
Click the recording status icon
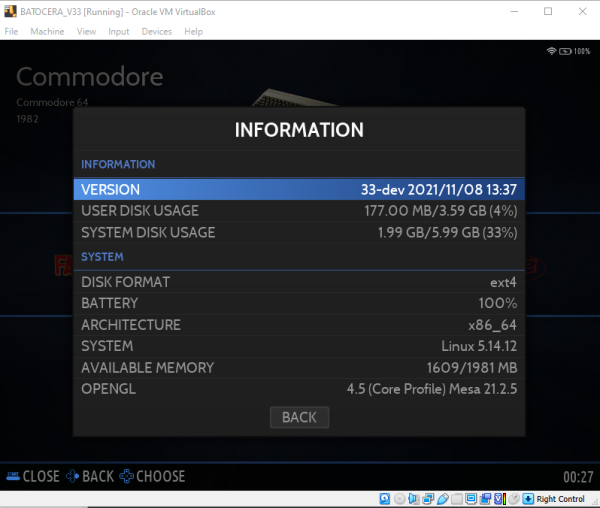[486, 499]
